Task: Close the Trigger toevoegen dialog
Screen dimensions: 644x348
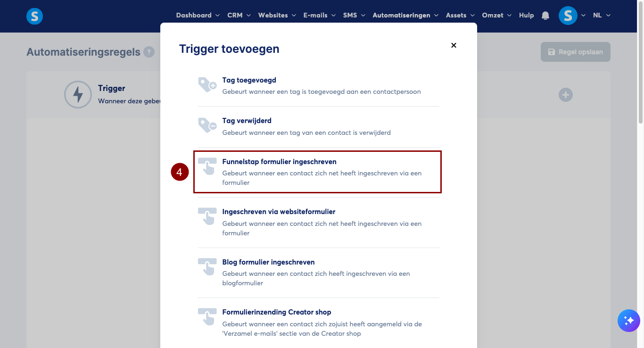Action: (x=454, y=45)
